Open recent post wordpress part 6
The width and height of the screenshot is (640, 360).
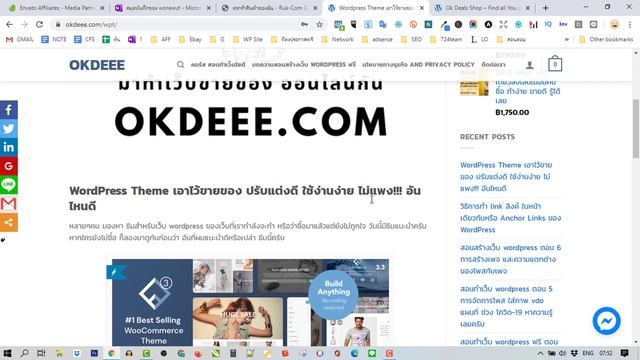point(511,259)
